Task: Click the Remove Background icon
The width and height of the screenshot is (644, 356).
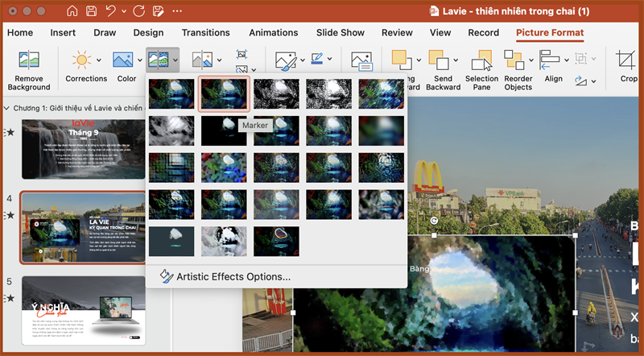Action: tap(29, 60)
